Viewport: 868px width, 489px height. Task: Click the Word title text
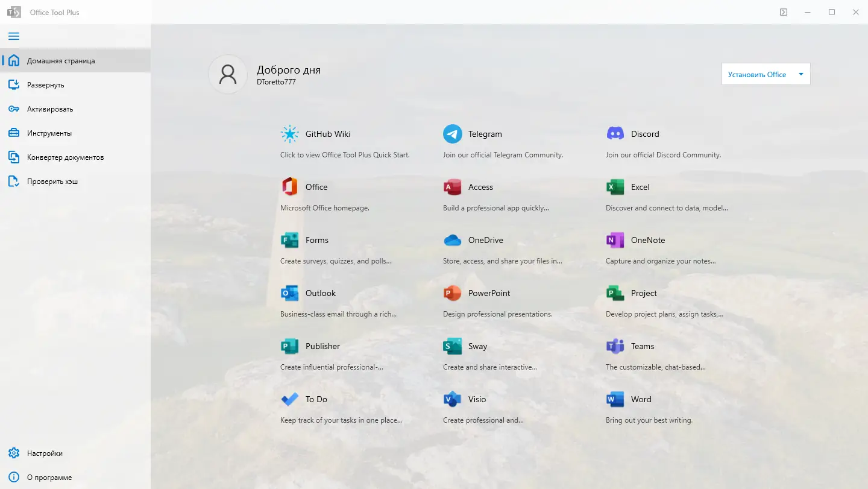641,399
